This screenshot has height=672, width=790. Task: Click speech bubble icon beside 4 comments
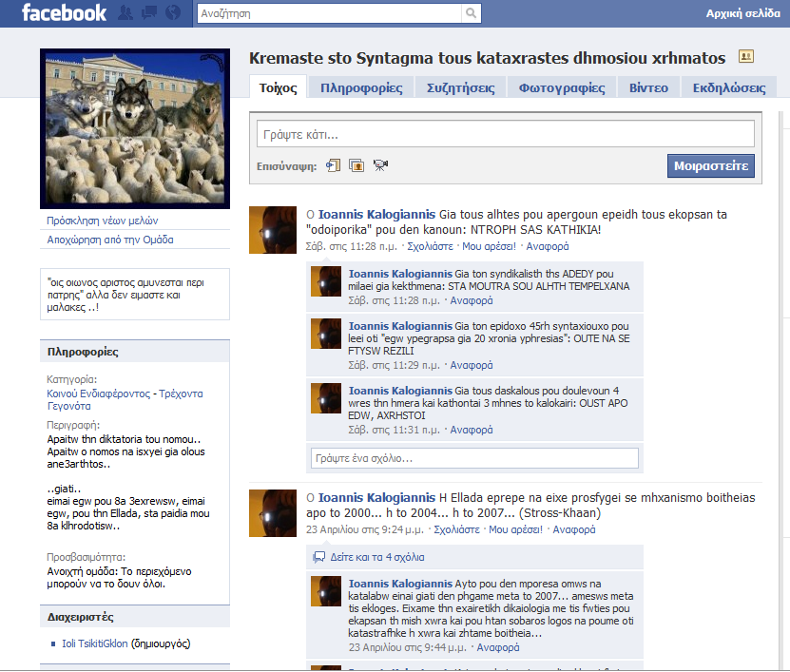click(318, 557)
